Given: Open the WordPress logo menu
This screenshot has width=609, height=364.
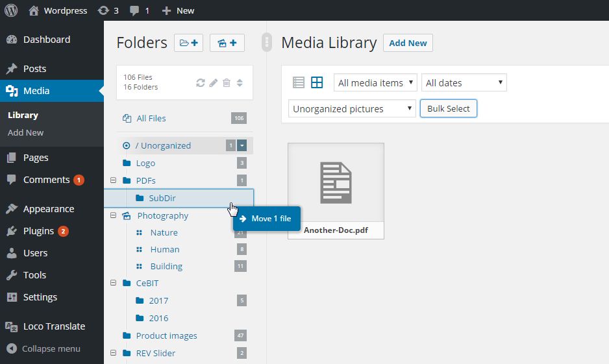Looking at the screenshot, I should click(x=11, y=10).
